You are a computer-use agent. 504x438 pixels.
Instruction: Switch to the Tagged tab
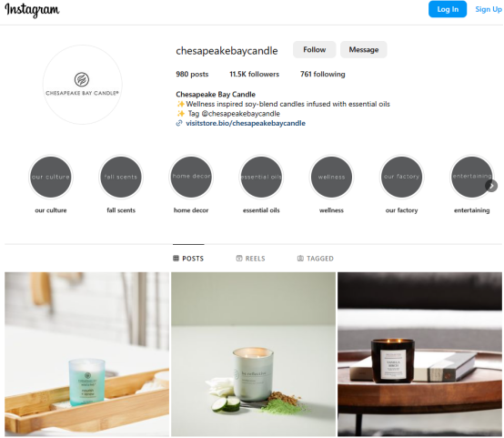tap(316, 259)
